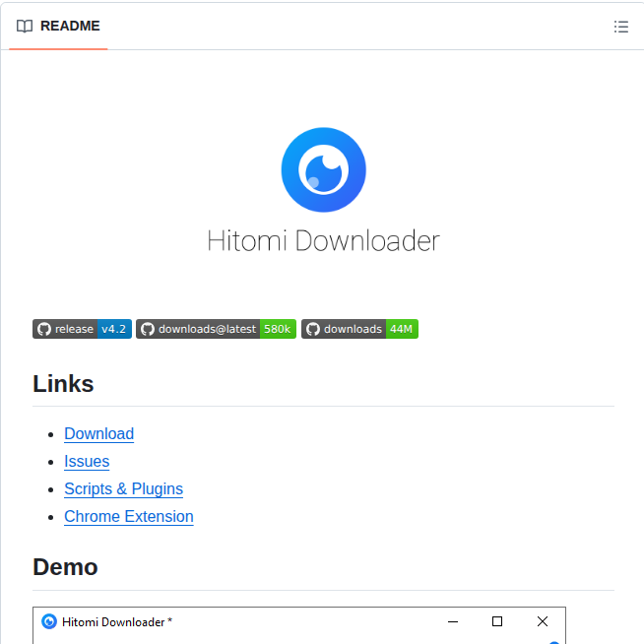Open the README outline menu icon
644x644 pixels.
pyautogui.click(x=620, y=27)
